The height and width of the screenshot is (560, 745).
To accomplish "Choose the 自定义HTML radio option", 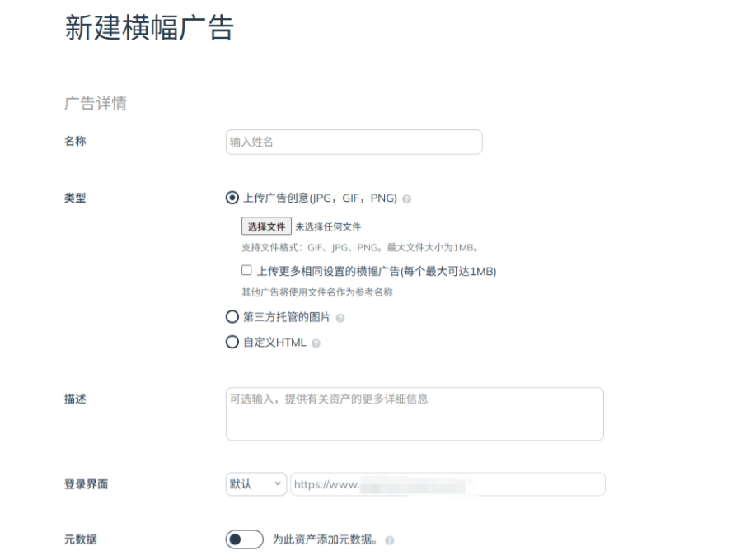I will (x=232, y=342).
